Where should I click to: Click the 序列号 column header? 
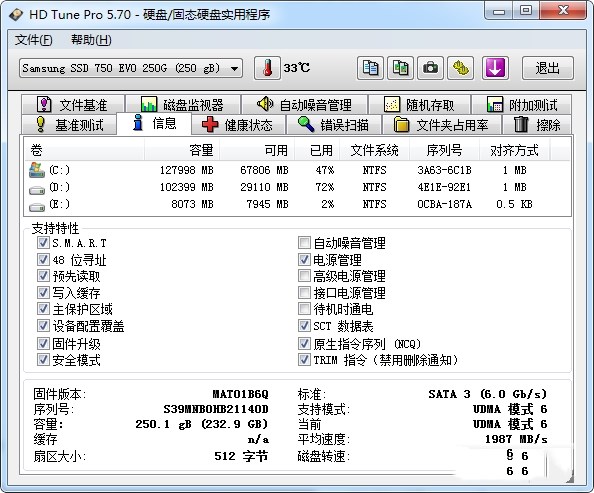pyautogui.click(x=444, y=150)
